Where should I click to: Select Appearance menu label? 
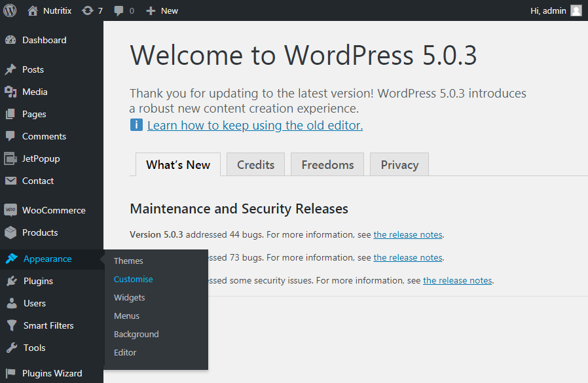coord(48,259)
